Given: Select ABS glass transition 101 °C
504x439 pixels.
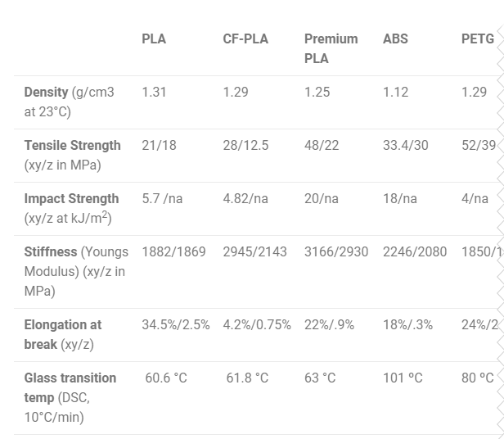Looking at the screenshot, I should 403,378.
